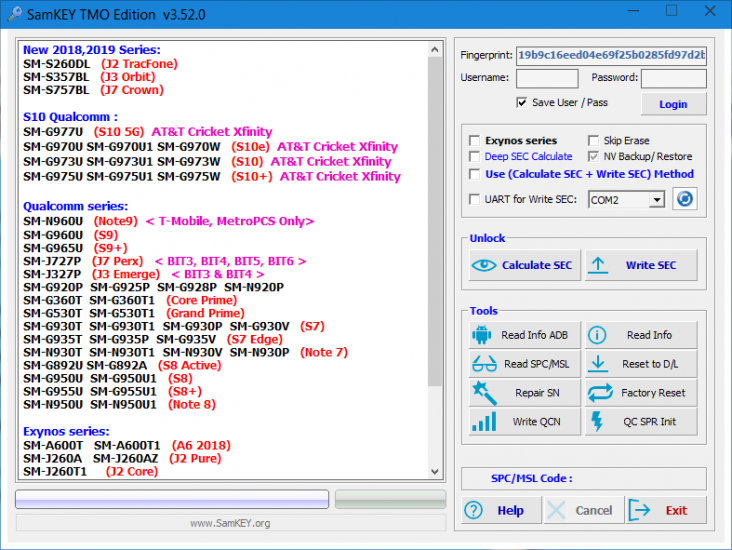
Task: Click the Exit button text
Action: coord(676,510)
